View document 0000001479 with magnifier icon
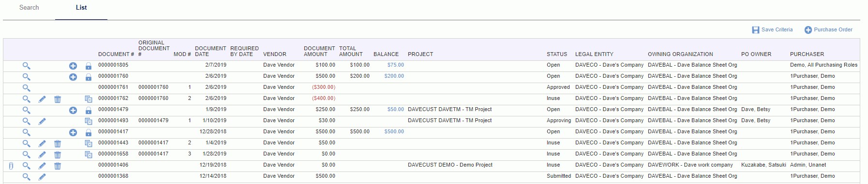 click(x=27, y=110)
